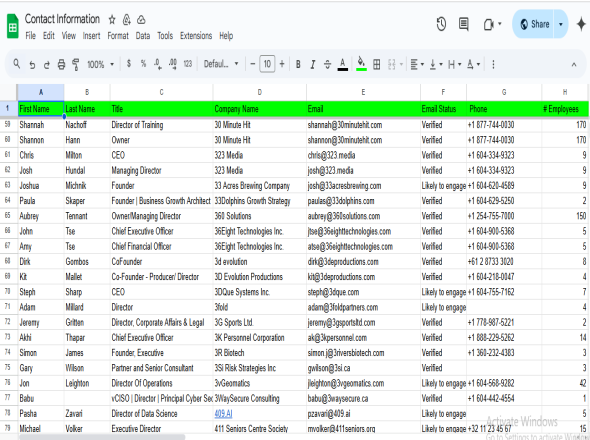The width and height of the screenshot is (590, 440).
Task: Show more toolbar options
Action: (493, 64)
